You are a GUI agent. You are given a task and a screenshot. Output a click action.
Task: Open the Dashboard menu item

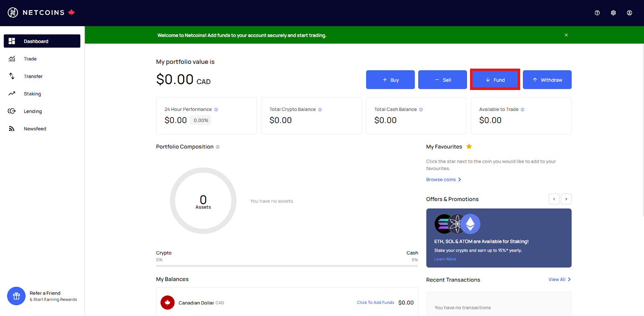coord(42,41)
